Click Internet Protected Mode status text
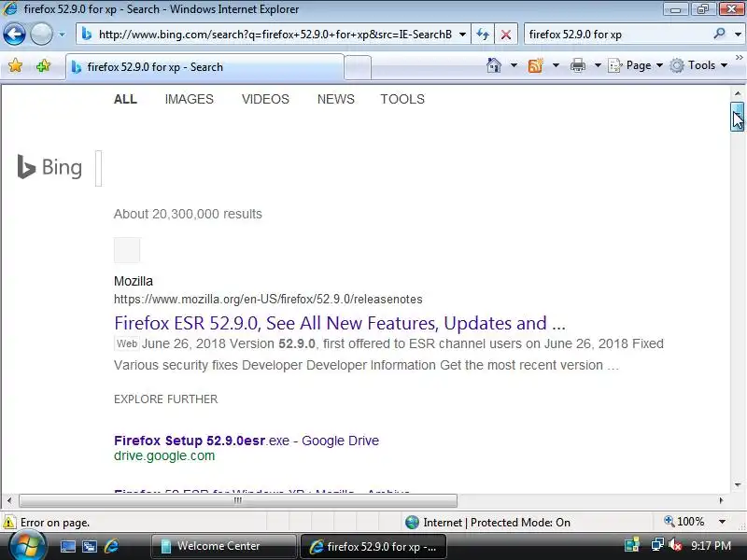747x560 pixels. 497,523
